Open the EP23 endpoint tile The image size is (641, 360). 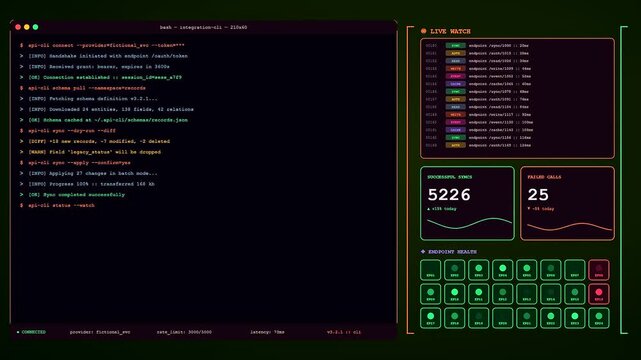(x=575, y=318)
